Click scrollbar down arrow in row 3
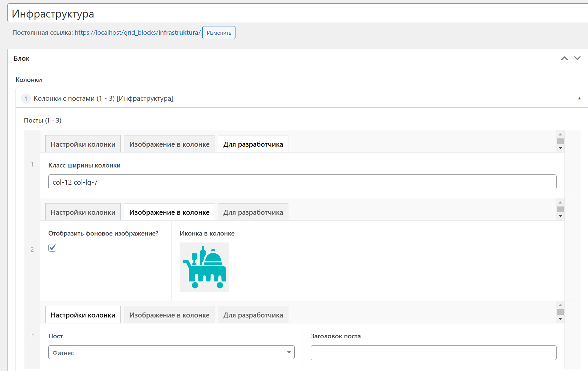 click(560, 319)
